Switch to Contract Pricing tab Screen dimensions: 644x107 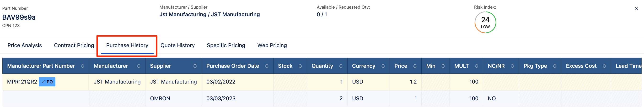74,45
